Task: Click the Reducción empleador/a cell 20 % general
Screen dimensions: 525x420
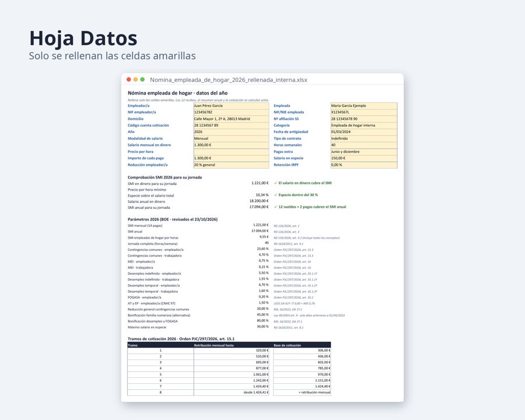Action: coord(231,164)
